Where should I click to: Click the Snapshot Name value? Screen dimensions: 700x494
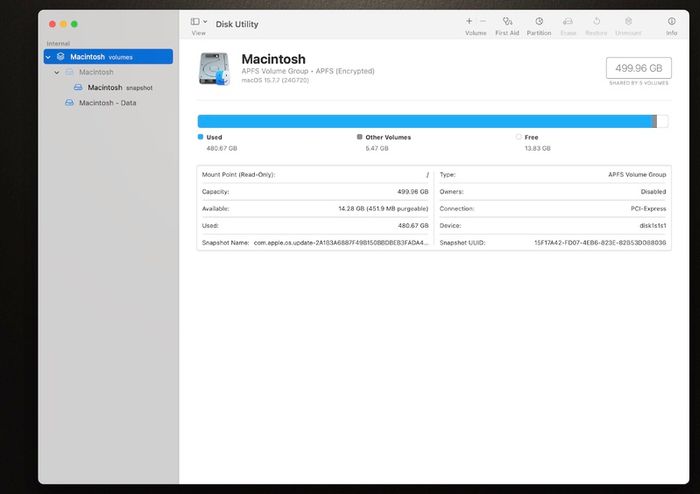tap(341, 243)
